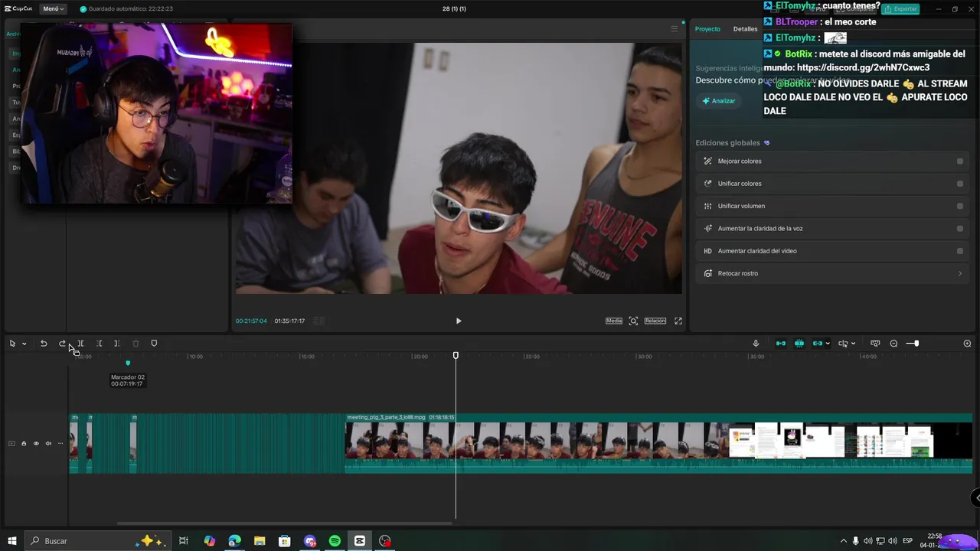Click the Exportar button

point(900,9)
